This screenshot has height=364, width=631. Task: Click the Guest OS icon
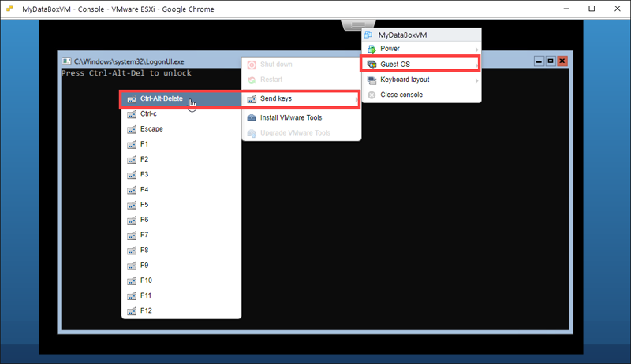click(x=372, y=65)
